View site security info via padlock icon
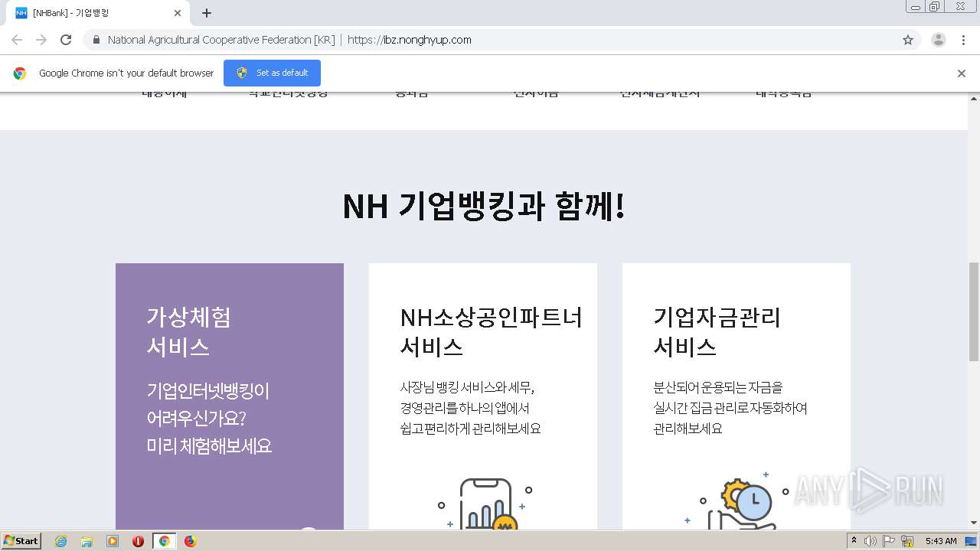This screenshot has height=551, width=980. pos(96,40)
